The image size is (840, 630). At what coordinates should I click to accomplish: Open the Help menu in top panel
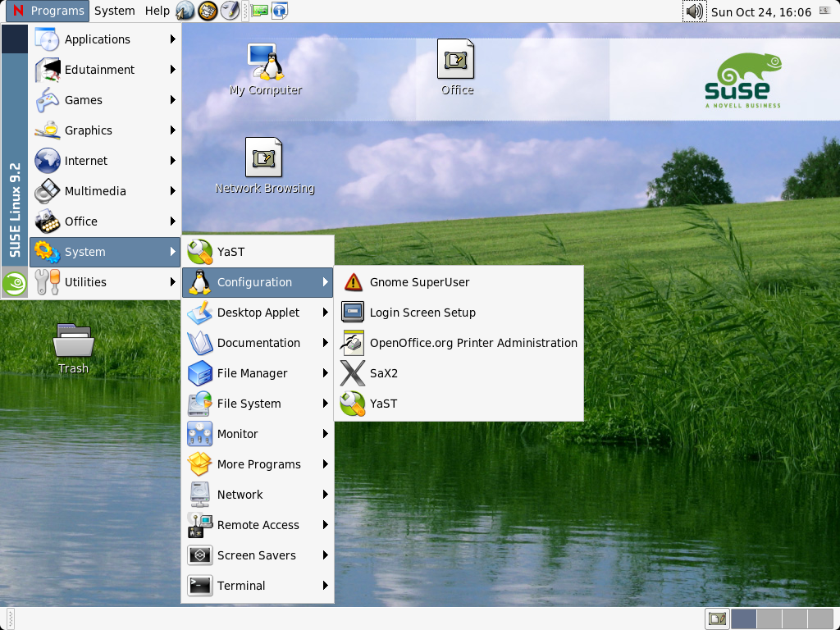coord(157,11)
